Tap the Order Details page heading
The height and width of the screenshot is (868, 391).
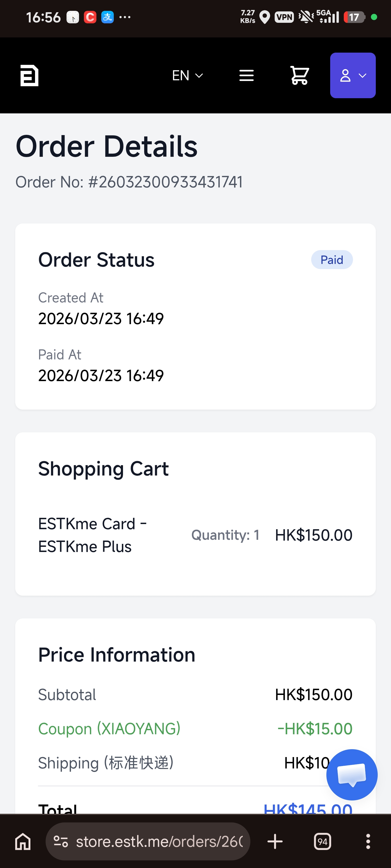[x=107, y=146]
